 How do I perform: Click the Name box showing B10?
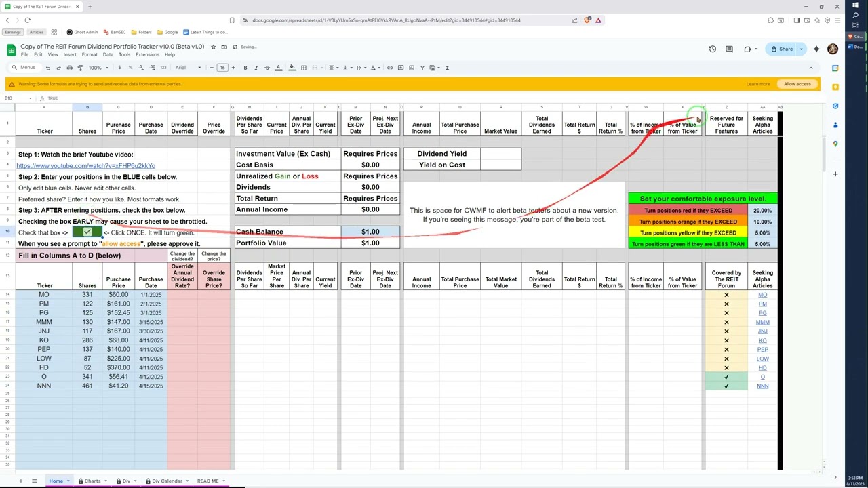pos(17,98)
